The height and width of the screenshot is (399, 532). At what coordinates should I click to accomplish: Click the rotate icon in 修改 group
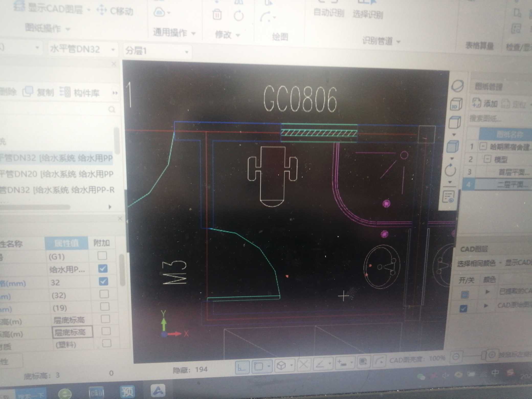(239, 16)
